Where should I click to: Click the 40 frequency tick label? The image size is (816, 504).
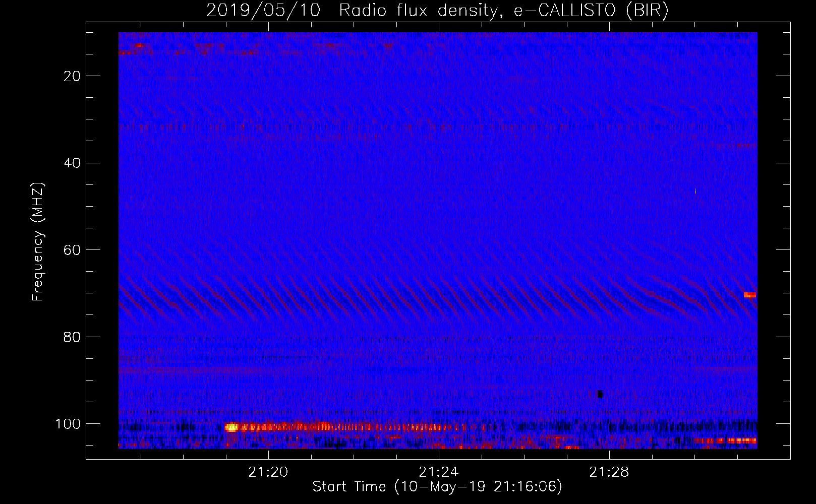point(73,163)
